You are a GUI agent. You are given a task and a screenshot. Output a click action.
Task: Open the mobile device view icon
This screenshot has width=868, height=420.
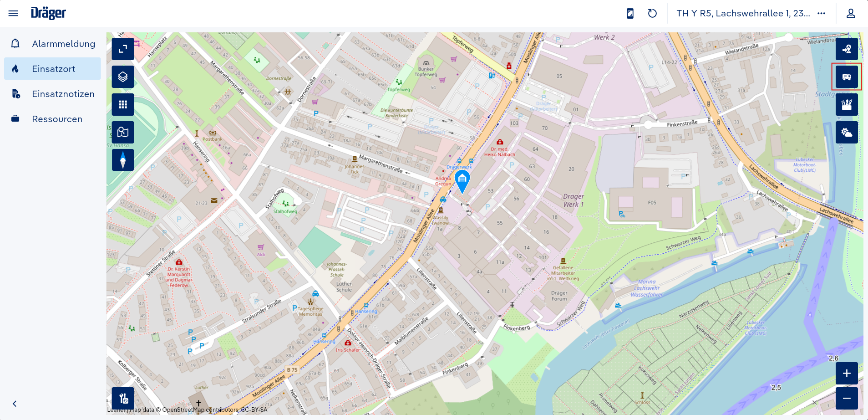point(630,13)
